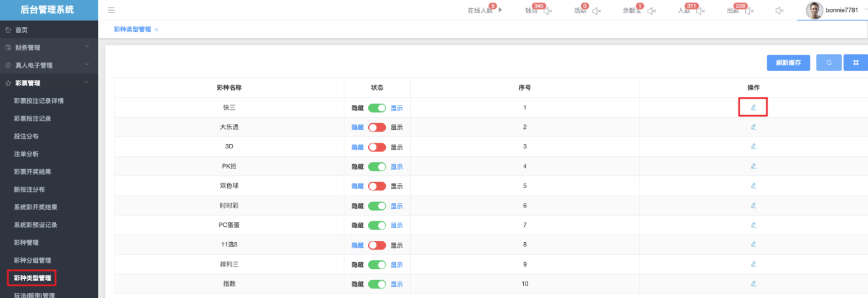Select 彩票开奖结果 from the sidebar
The height and width of the screenshot is (298, 868).
[x=33, y=172]
